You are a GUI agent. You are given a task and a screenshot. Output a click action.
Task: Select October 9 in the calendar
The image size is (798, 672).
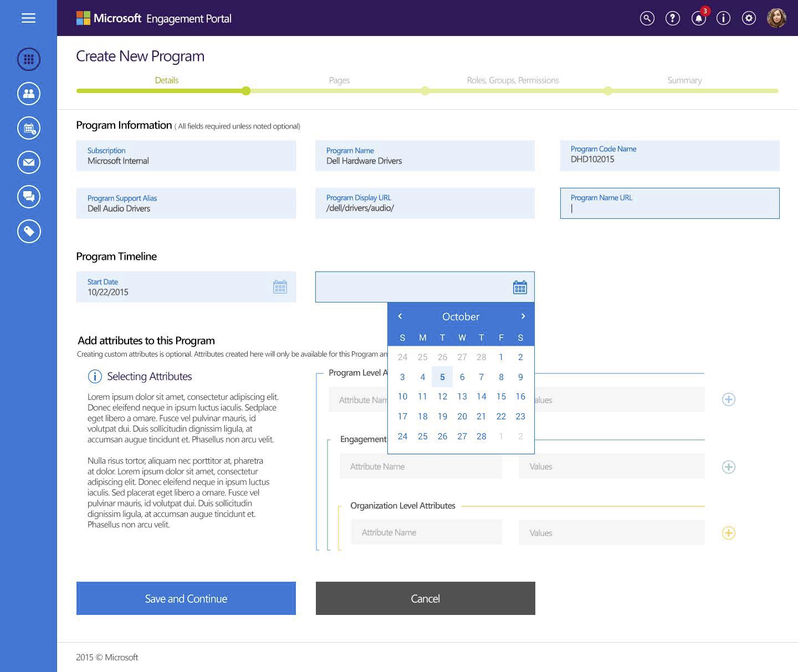point(520,377)
